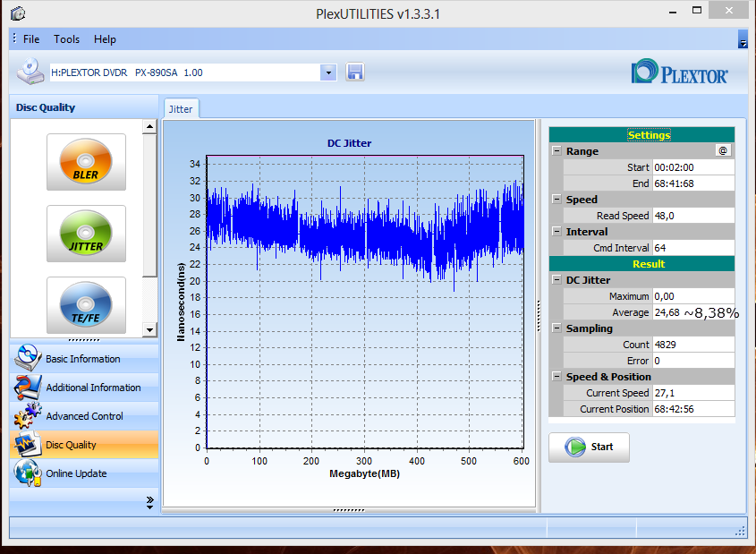Start the jitter test

[589, 447]
